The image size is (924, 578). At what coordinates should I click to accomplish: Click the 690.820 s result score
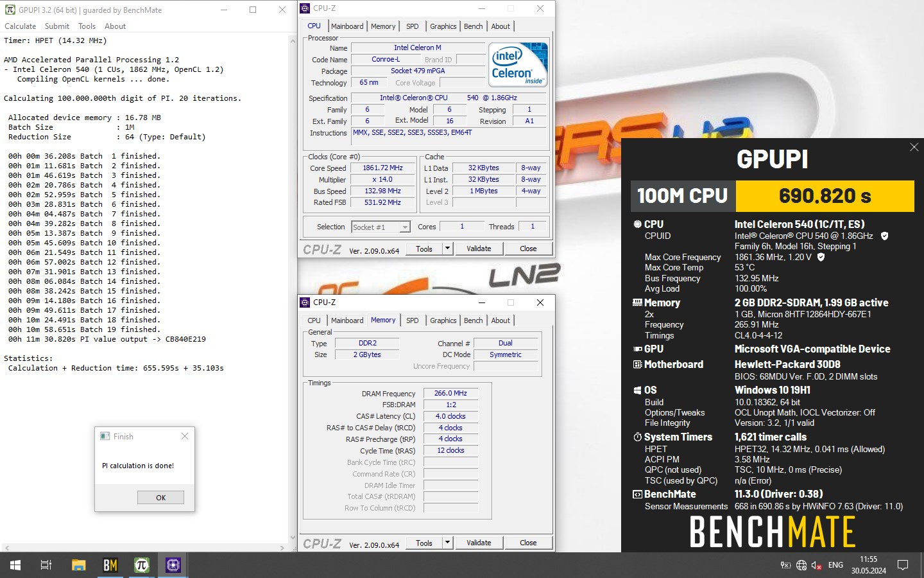[825, 196]
